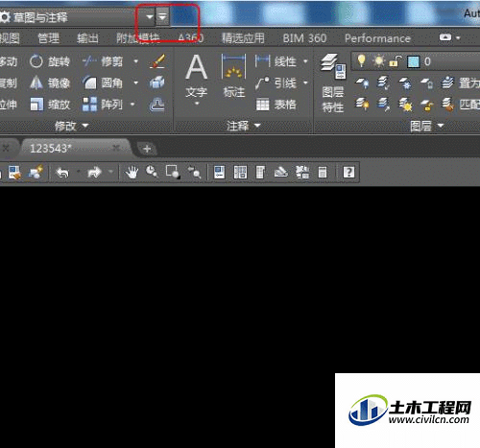
Task: Click the Explode box icon
Action: [x=157, y=83]
